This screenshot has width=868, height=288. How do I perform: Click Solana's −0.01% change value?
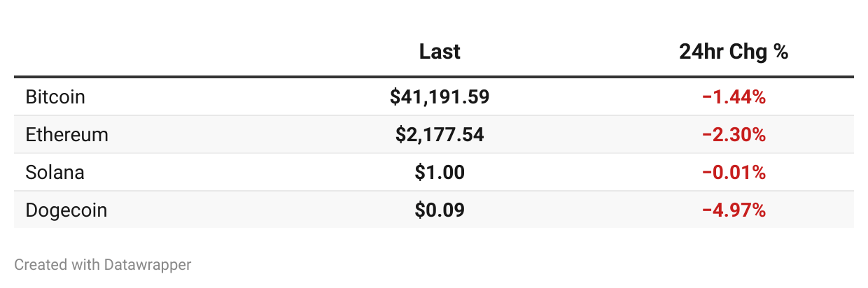734,173
